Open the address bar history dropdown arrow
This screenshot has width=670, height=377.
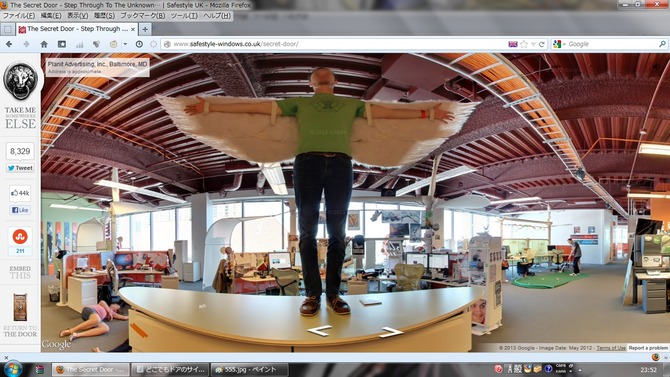pyautogui.click(x=533, y=44)
